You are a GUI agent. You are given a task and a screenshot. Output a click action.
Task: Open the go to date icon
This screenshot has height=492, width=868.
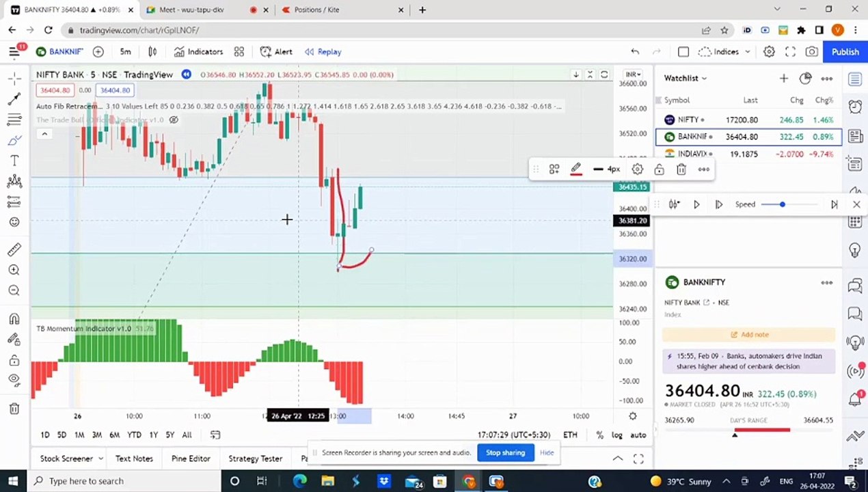coord(215,435)
